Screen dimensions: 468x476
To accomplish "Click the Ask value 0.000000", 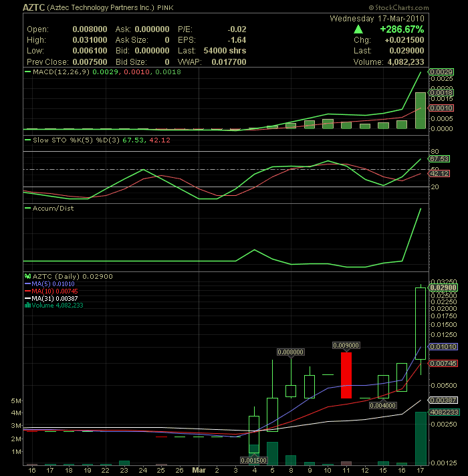I will point(152,29).
